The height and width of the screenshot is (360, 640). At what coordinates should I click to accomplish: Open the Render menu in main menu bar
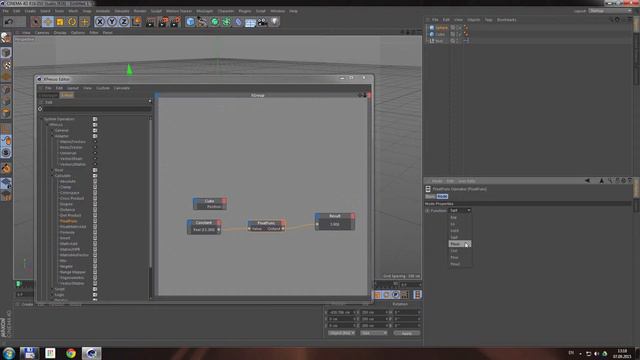140,11
